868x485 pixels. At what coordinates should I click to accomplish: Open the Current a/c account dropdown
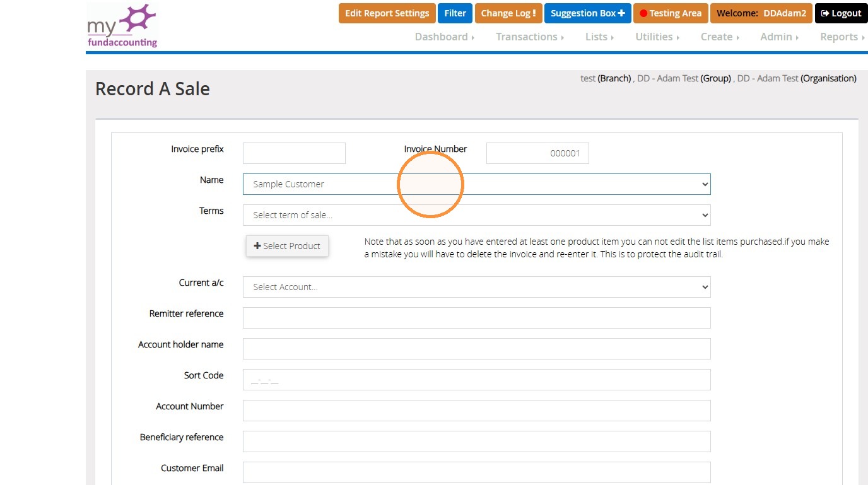[476, 287]
